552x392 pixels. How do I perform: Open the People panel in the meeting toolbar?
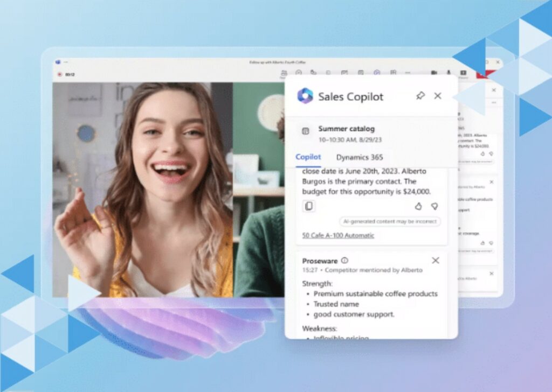tap(284, 73)
